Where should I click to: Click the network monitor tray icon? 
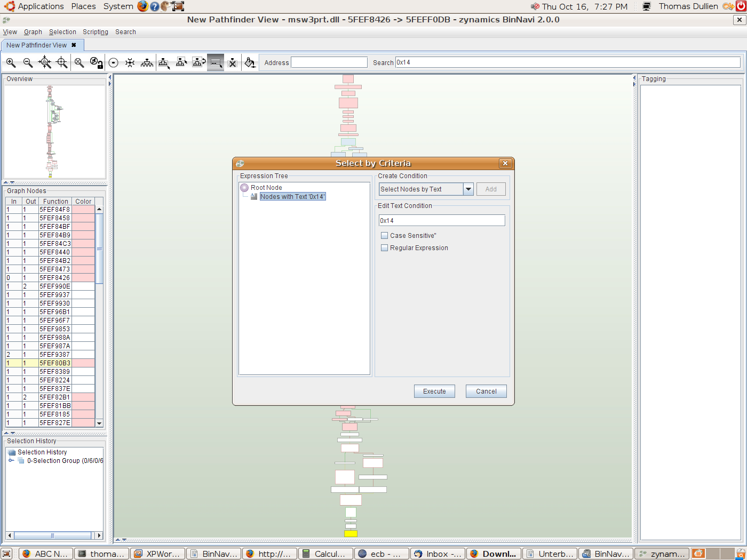647,6
